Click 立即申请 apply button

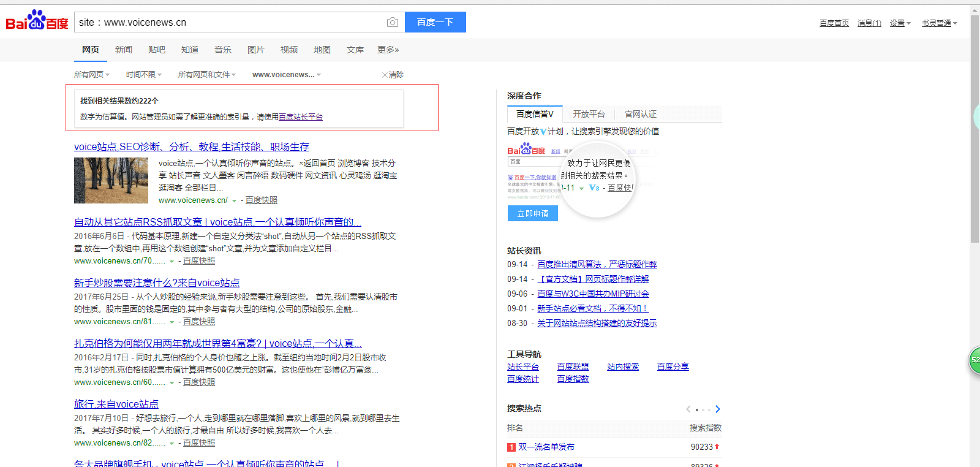533,213
